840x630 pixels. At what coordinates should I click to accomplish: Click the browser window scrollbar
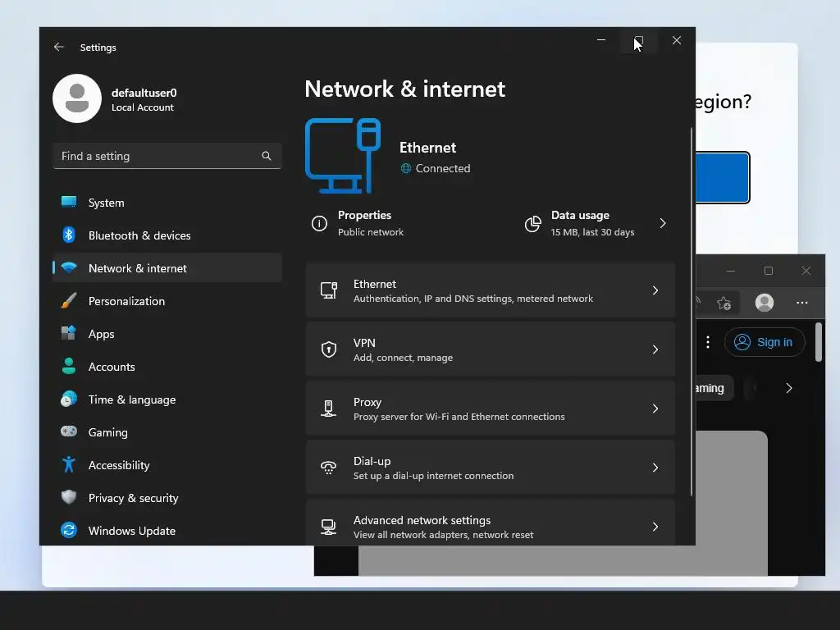pyautogui.click(x=818, y=342)
